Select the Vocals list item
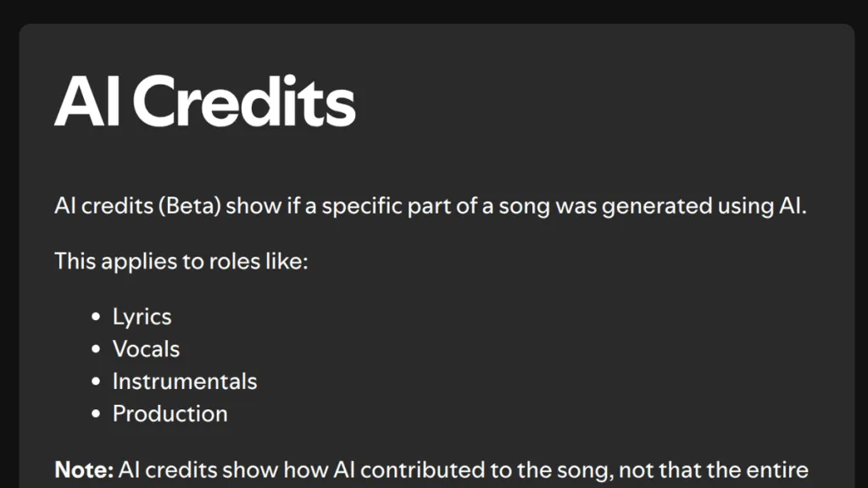 coord(146,349)
